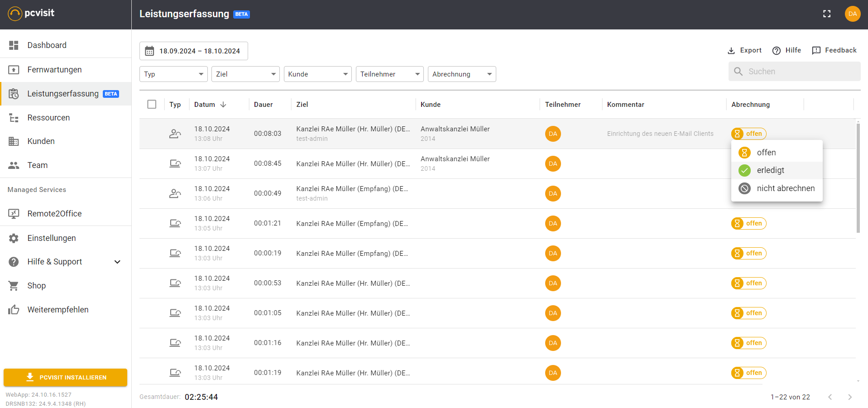Screen dimensions: 868x408
Task: Toggle the offen status badge at 13:05 Uhr row
Action: click(748, 223)
